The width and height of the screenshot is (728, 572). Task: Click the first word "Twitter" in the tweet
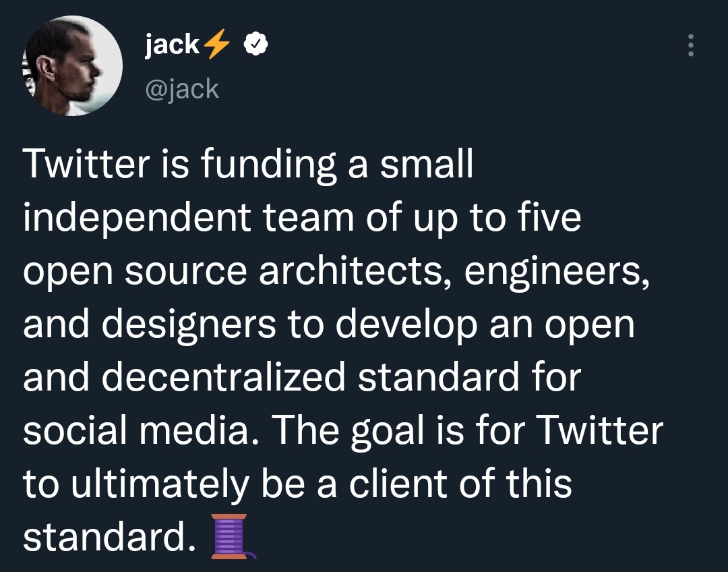click(86, 163)
